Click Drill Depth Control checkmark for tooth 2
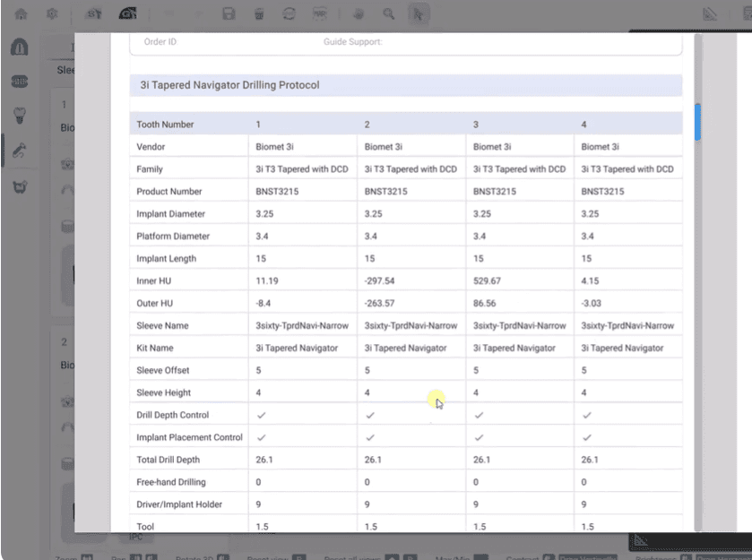The height and width of the screenshot is (560, 752). (370, 415)
